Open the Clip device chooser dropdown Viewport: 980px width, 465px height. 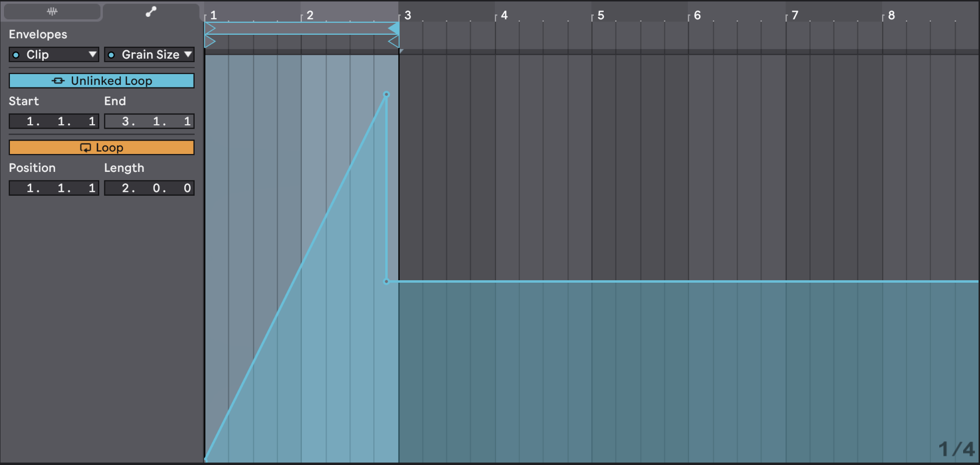point(54,55)
